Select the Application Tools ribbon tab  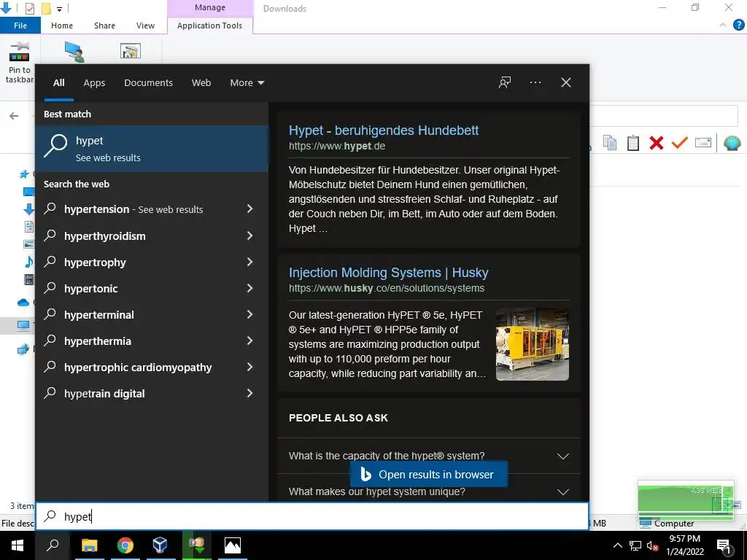209,26
